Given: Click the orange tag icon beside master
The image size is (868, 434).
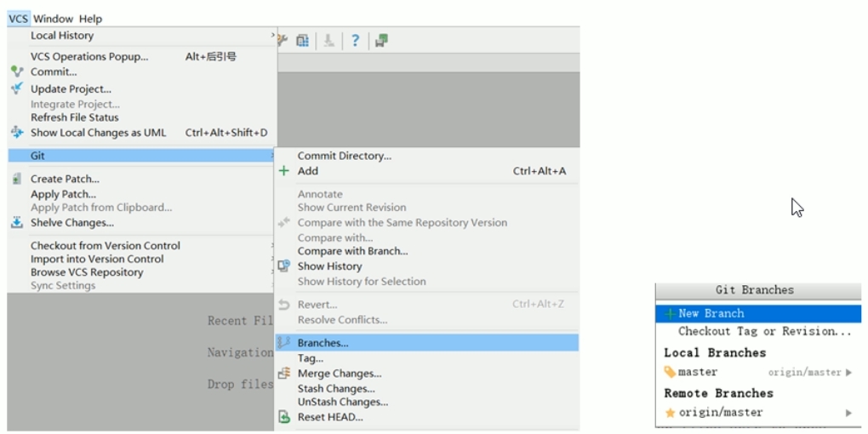Looking at the screenshot, I should (x=670, y=372).
